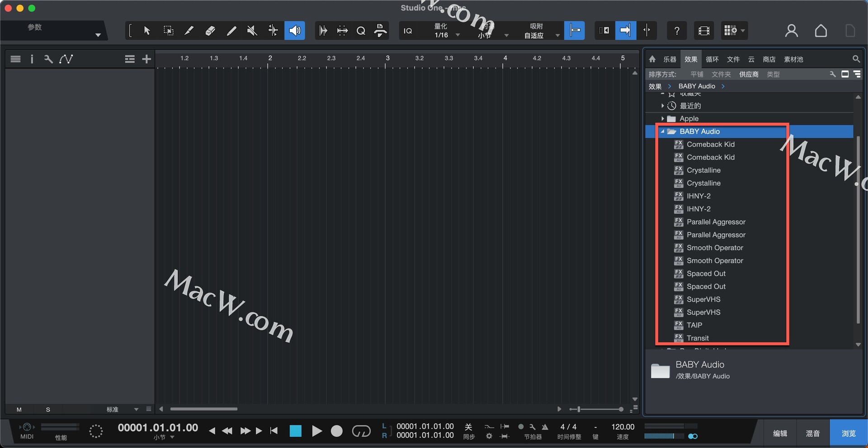This screenshot has height=448, width=868.
Task: Open the 混音 mixer view
Action: [813, 434]
